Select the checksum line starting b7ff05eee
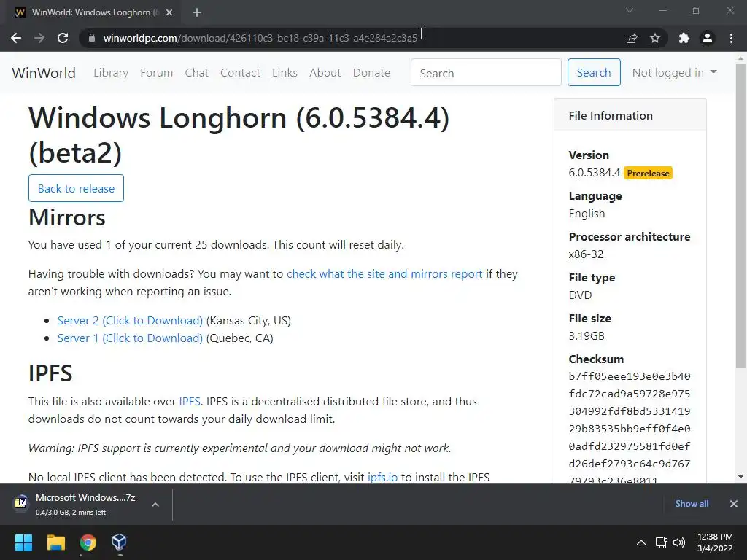 point(630,376)
